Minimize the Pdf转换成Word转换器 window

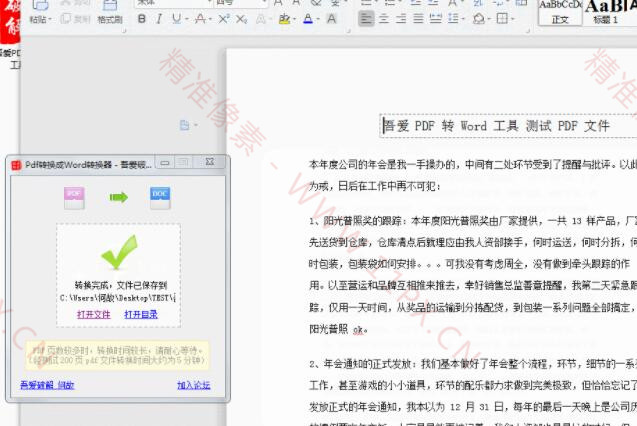pyautogui.click(x=165, y=163)
